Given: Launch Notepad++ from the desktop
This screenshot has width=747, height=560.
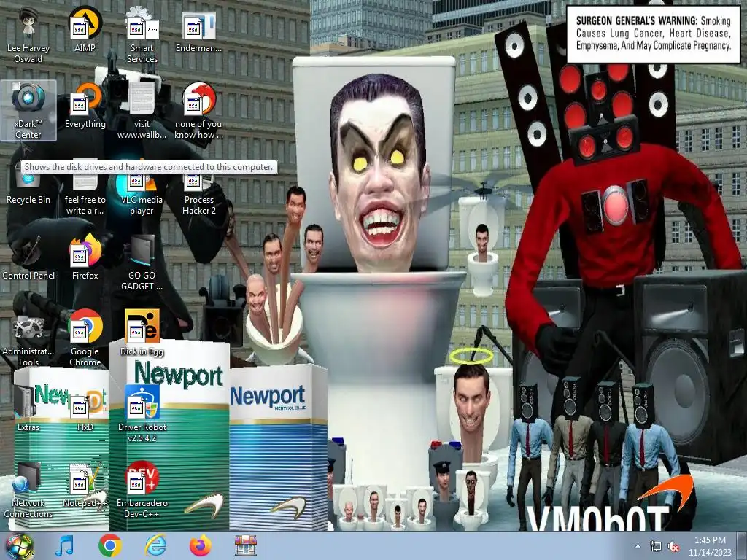Looking at the screenshot, I should pos(85,485).
